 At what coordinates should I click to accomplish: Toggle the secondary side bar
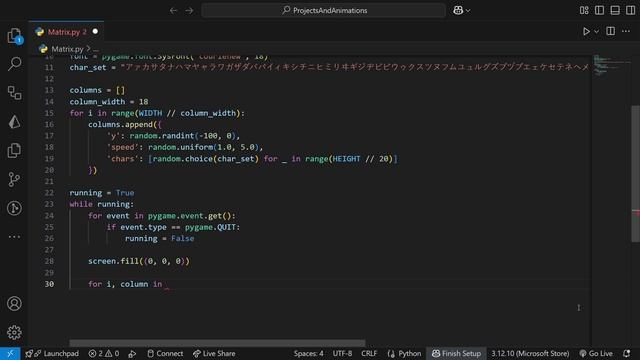(x=630, y=11)
